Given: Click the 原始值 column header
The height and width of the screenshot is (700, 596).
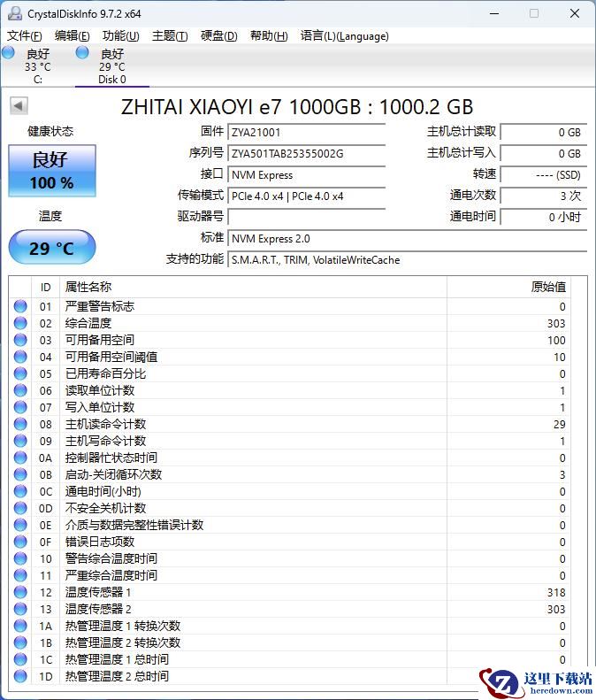Looking at the screenshot, I should [509, 287].
